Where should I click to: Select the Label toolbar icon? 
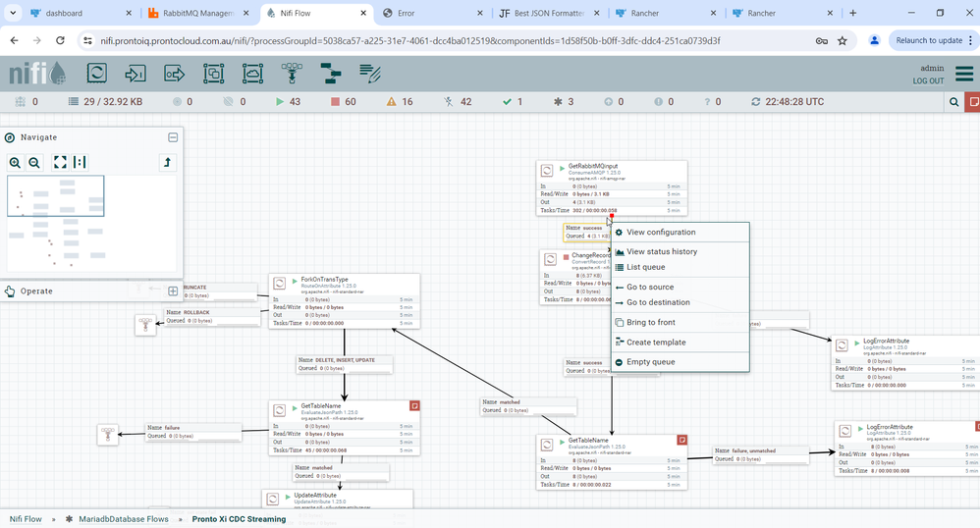pyautogui.click(x=370, y=73)
